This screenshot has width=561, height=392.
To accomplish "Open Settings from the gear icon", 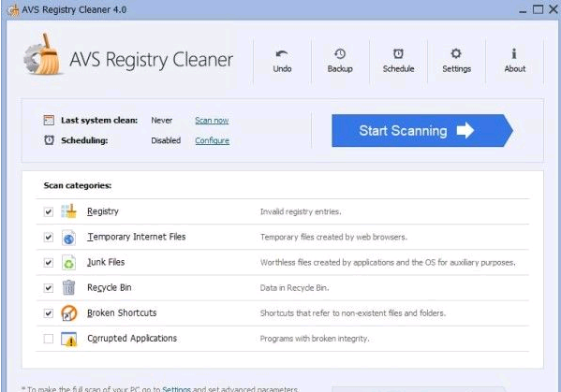I will [456, 53].
